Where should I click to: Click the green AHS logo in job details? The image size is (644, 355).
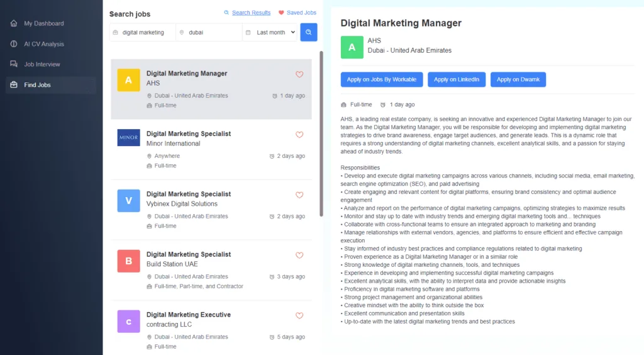pyautogui.click(x=352, y=47)
